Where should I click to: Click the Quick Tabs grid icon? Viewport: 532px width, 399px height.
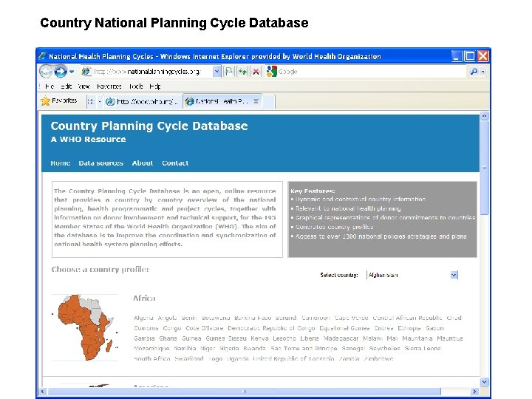coord(90,101)
